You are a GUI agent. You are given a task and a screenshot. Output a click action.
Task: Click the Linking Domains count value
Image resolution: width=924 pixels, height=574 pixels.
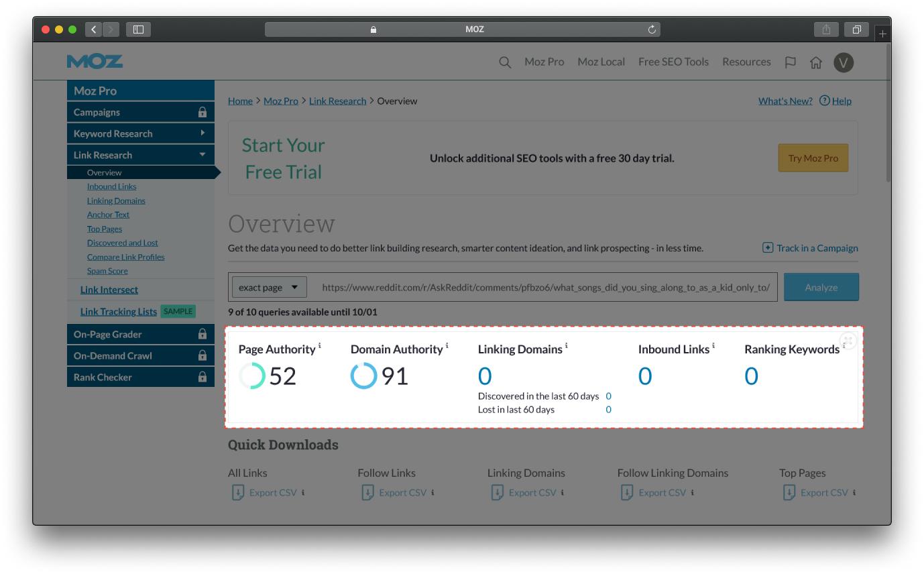click(485, 376)
